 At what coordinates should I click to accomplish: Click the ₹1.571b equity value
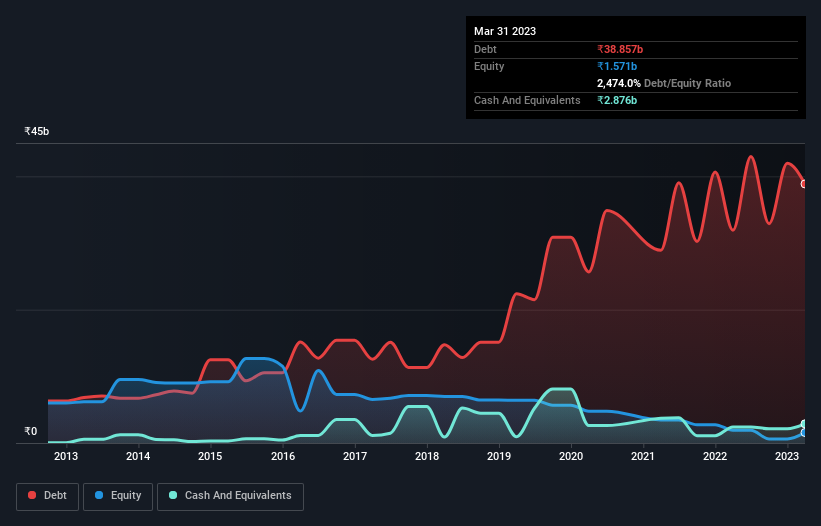click(x=617, y=66)
